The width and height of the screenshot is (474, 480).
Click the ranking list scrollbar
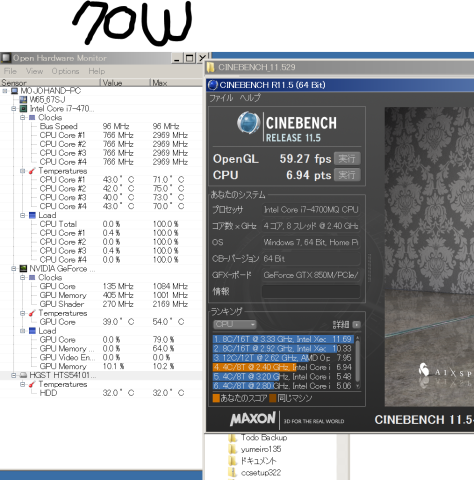coord(358,362)
